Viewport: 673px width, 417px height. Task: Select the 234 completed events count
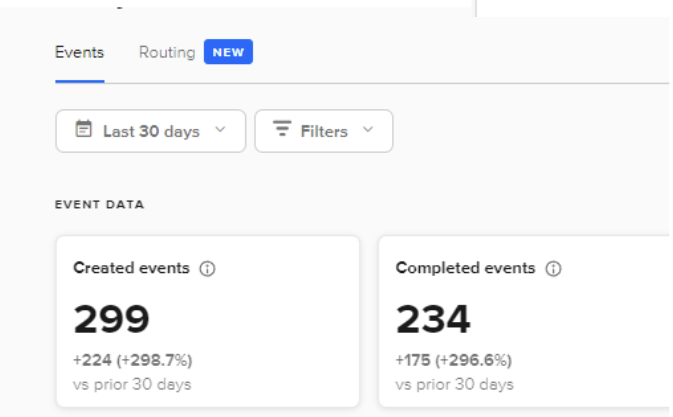click(x=433, y=319)
